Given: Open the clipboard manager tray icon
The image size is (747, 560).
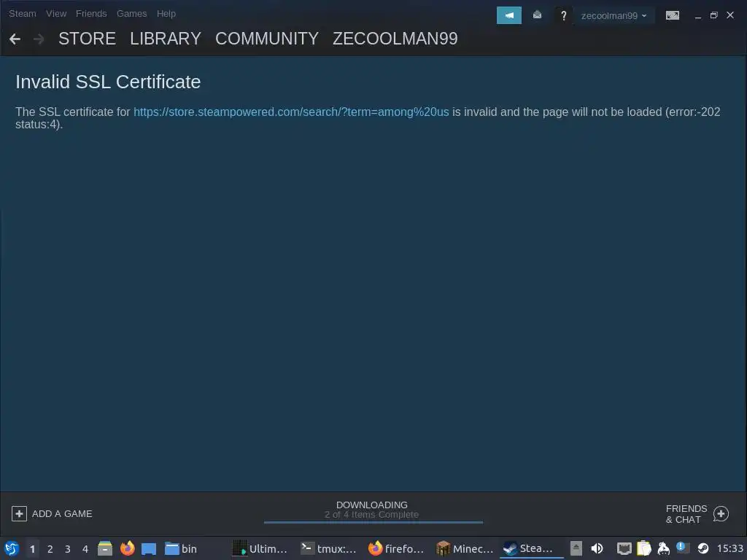Looking at the screenshot, I should [643, 548].
